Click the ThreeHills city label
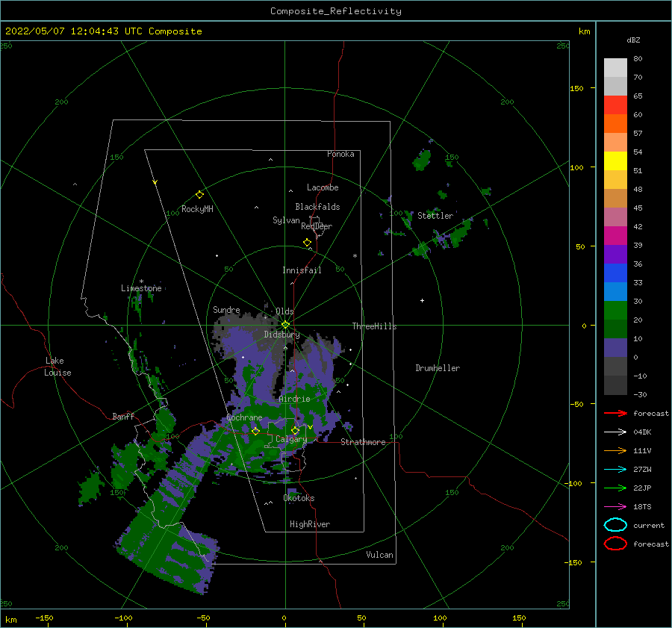 [374, 326]
